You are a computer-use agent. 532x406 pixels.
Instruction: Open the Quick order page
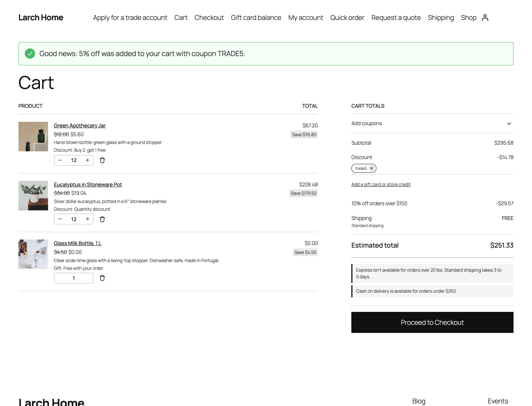[347, 18]
